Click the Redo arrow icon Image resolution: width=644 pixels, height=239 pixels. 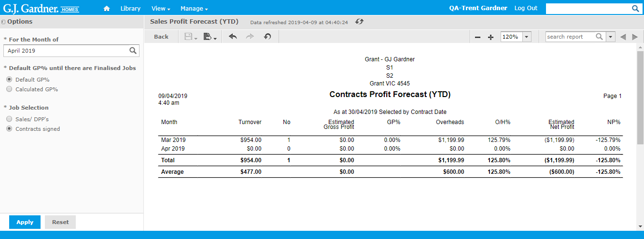tap(250, 37)
